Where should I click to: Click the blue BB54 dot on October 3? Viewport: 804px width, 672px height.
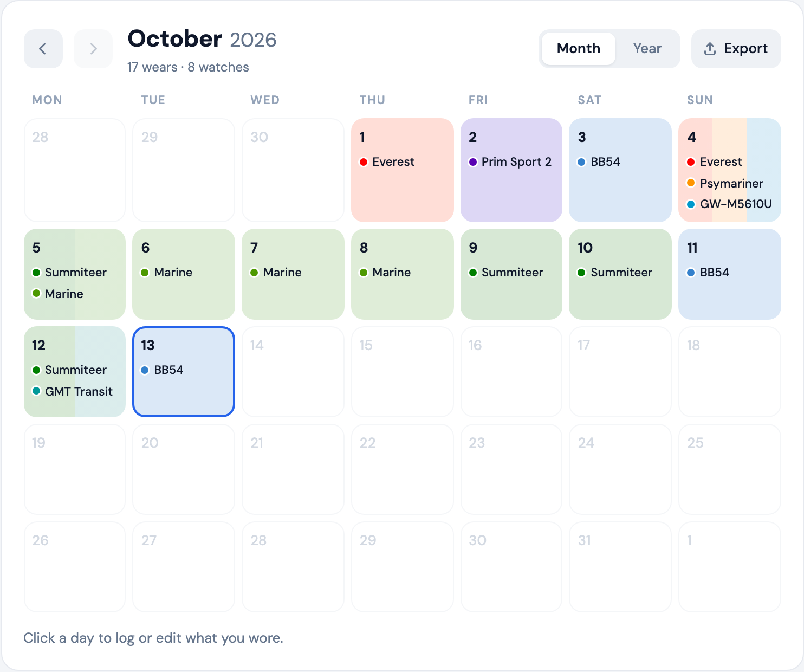tap(581, 162)
